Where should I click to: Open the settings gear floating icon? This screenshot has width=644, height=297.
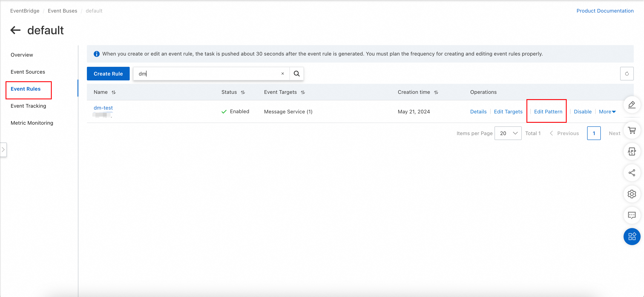pyautogui.click(x=631, y=194)
